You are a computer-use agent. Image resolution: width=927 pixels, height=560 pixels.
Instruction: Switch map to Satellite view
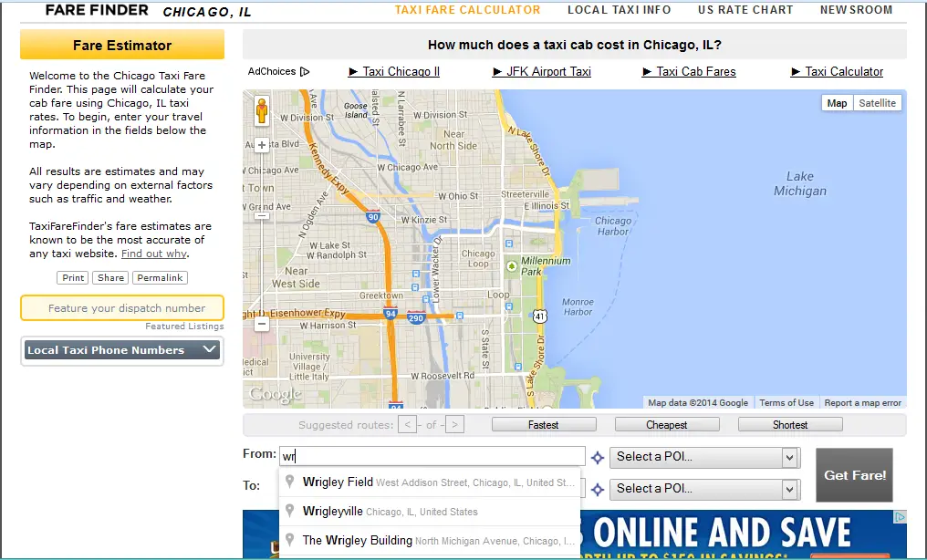[x=878, y=103]
